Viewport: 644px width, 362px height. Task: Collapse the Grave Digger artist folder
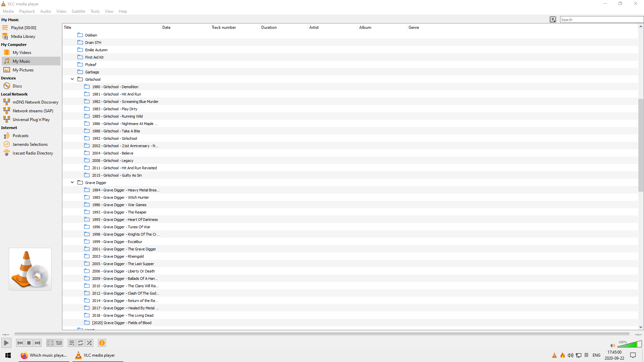72,183
